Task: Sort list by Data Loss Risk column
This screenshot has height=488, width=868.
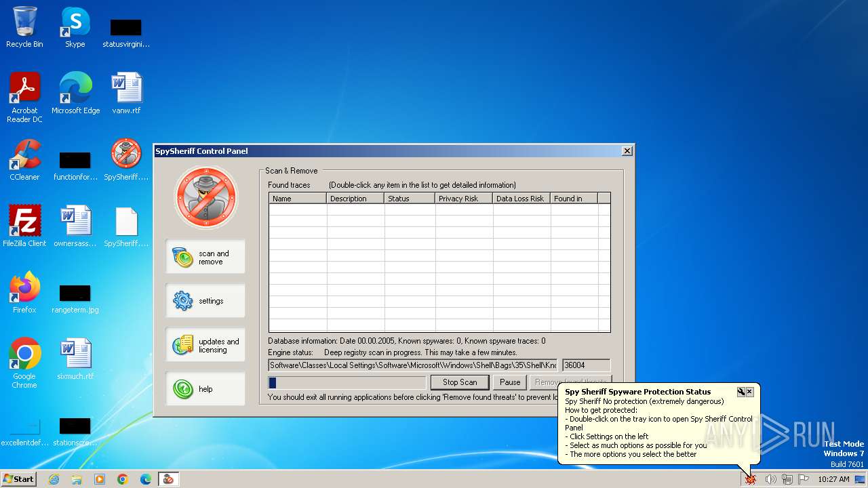Action: coord(521,199)
